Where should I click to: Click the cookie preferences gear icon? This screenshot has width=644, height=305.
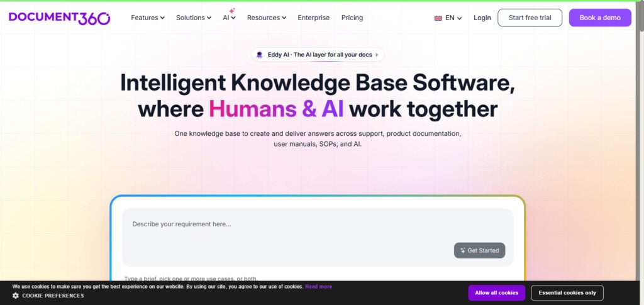[16, 296]
